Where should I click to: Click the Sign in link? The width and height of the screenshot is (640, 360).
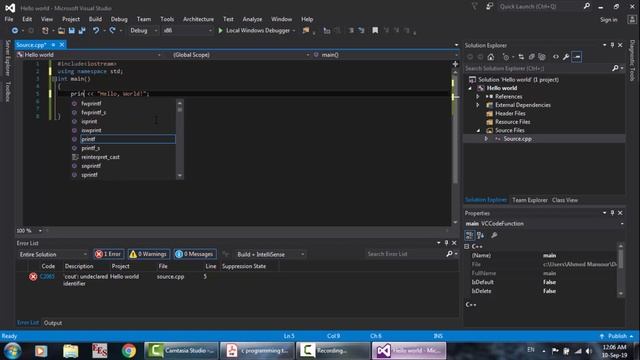tap(609, 20)
